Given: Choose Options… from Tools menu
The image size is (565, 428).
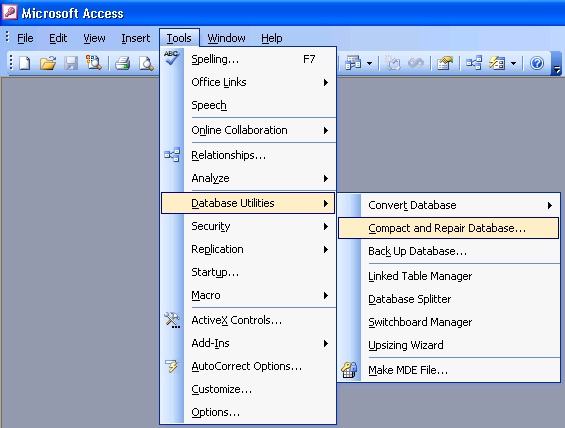Looking at the screenshot, I should [x=248, y=412].
